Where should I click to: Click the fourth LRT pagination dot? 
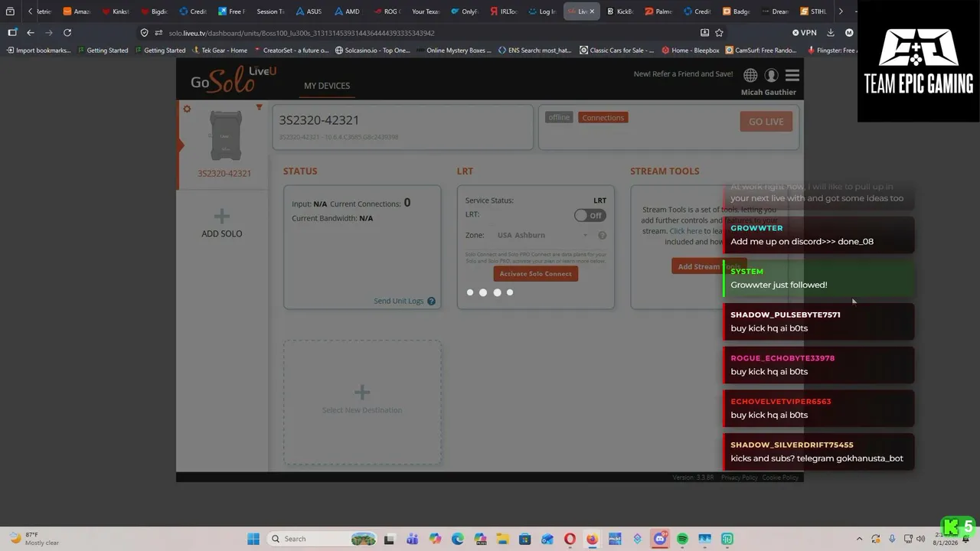click(x=510, y=292)
